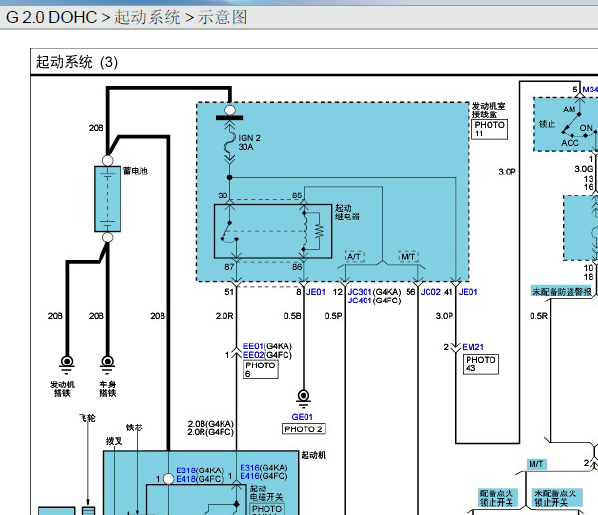Screen dimensions: 598x515
Task: Click the 拨叉 label
Action: point(114,441)
